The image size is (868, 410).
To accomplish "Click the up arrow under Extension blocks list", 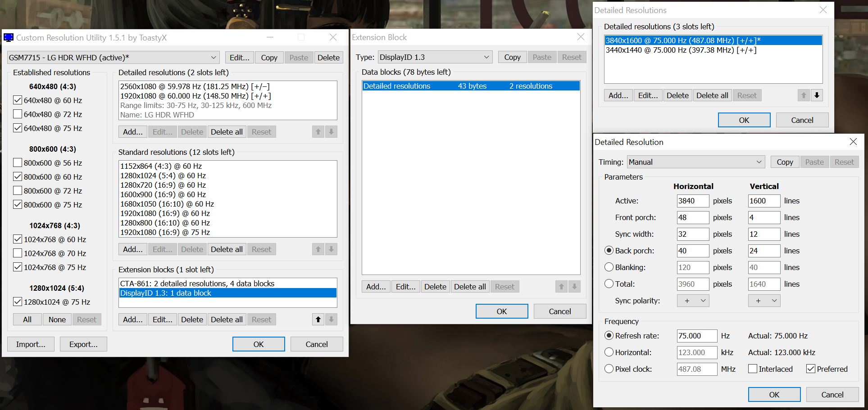I will point(318,320).
